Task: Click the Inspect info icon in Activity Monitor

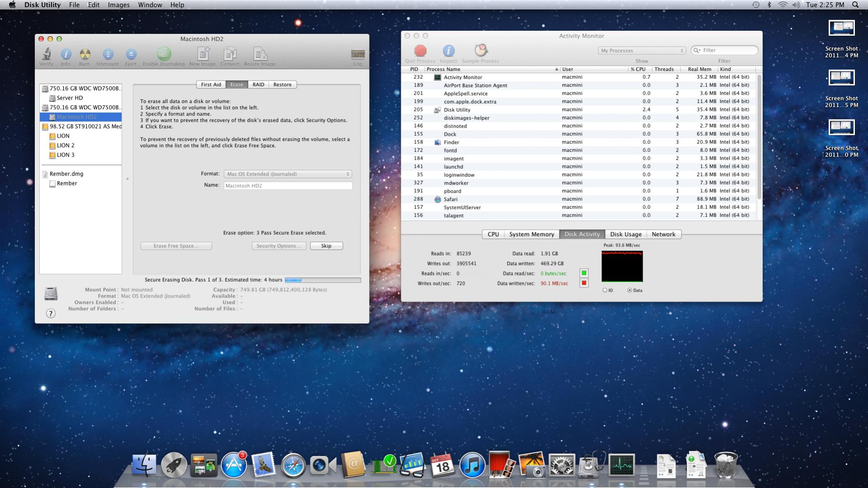Action: [x=448, y=51]
